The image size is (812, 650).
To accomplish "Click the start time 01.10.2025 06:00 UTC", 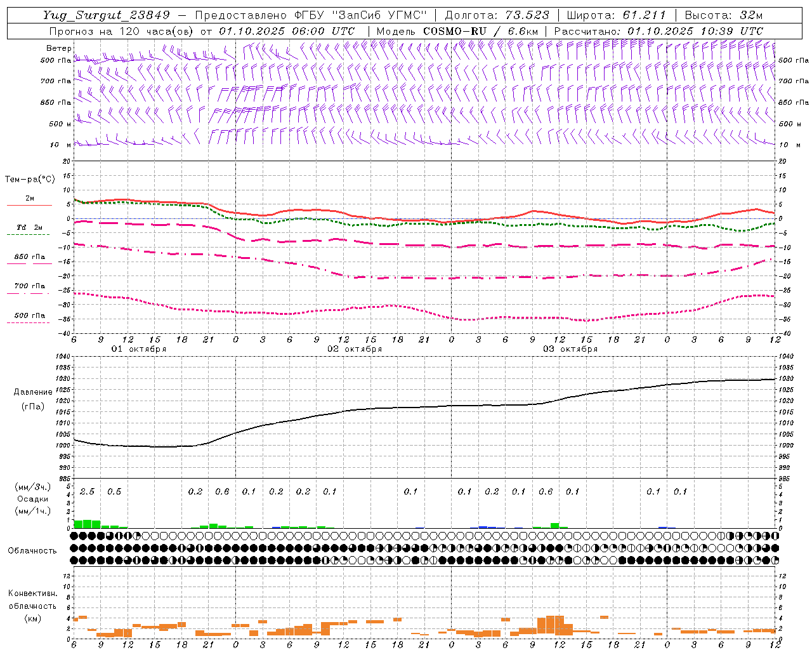I will 287,30.
